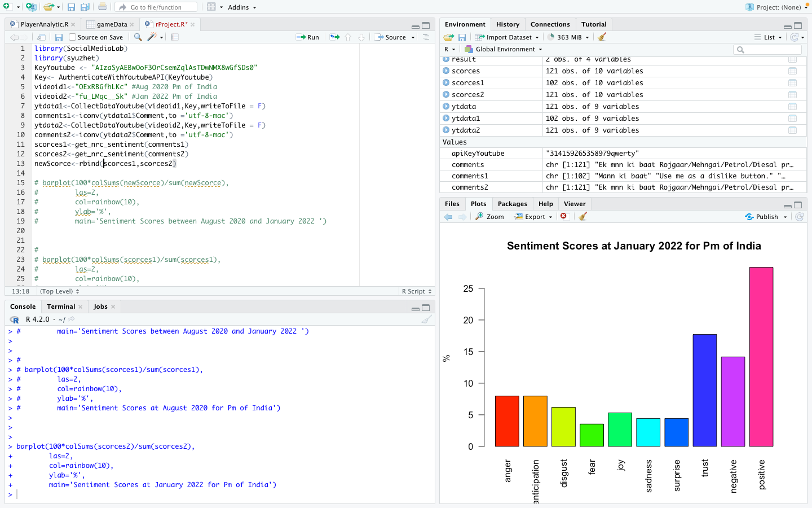
Task: Clear all plots broom icon
Action: (583, 216)
